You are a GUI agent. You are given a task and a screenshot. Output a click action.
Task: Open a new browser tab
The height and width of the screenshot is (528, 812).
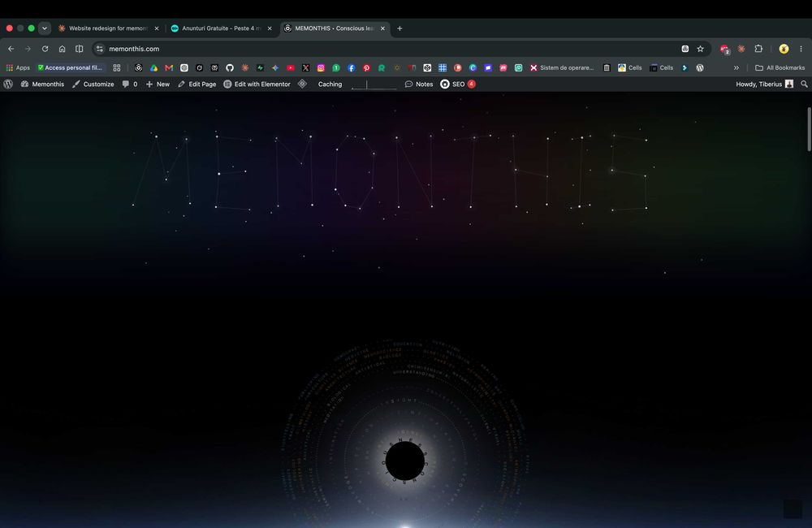point(400,28)
